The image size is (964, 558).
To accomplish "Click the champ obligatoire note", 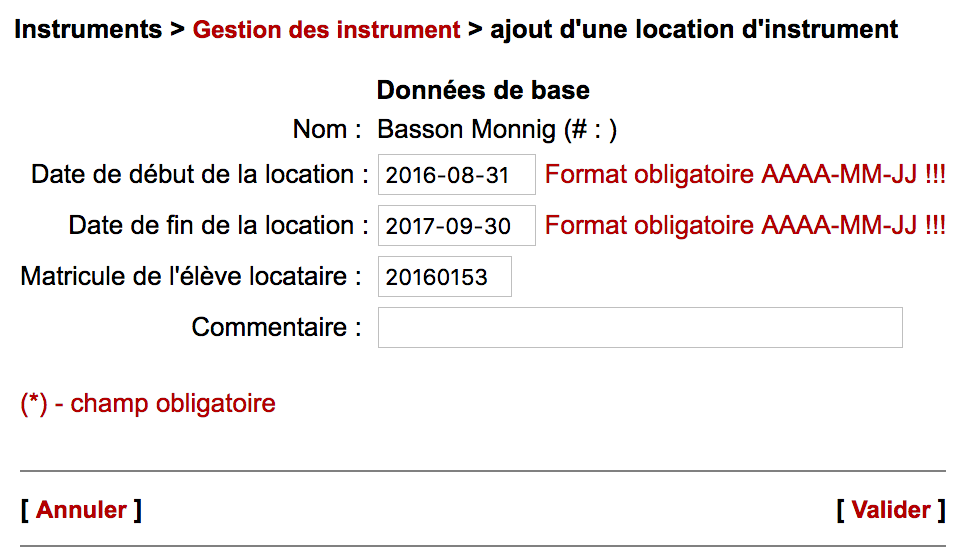I will point(148,404).
